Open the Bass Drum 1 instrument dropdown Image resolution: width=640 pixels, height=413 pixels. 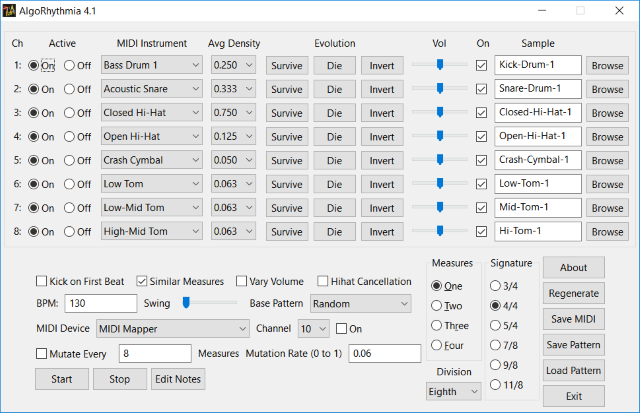tap(151, 65)
